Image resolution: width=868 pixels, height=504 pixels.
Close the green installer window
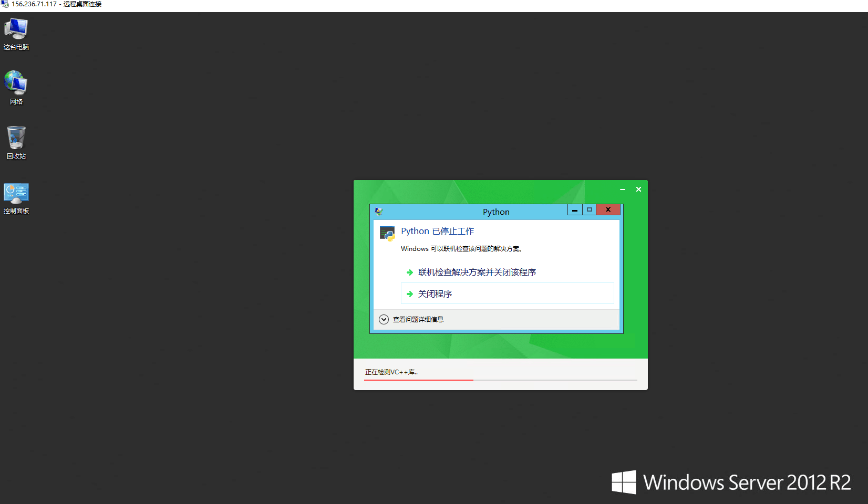click(638, 190)
